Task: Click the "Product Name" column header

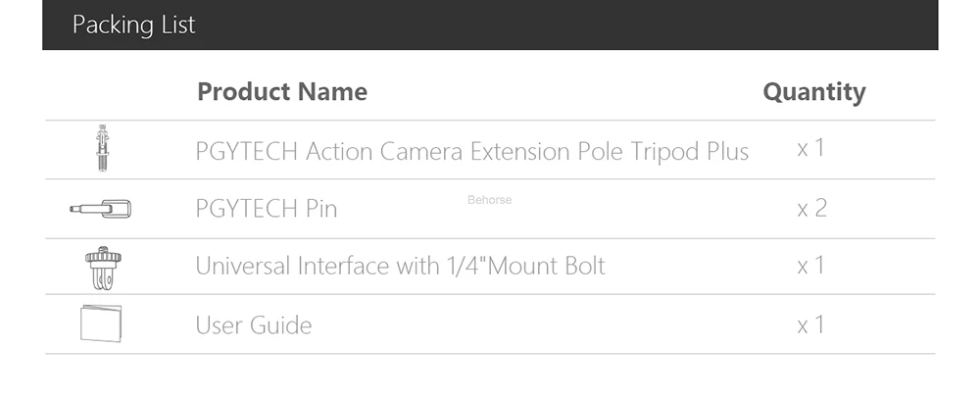Action: pyautogui.click(x=282, y=92)
